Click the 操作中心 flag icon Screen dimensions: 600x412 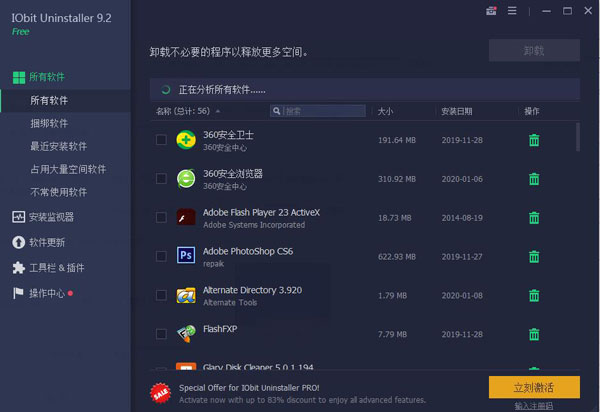18,293
